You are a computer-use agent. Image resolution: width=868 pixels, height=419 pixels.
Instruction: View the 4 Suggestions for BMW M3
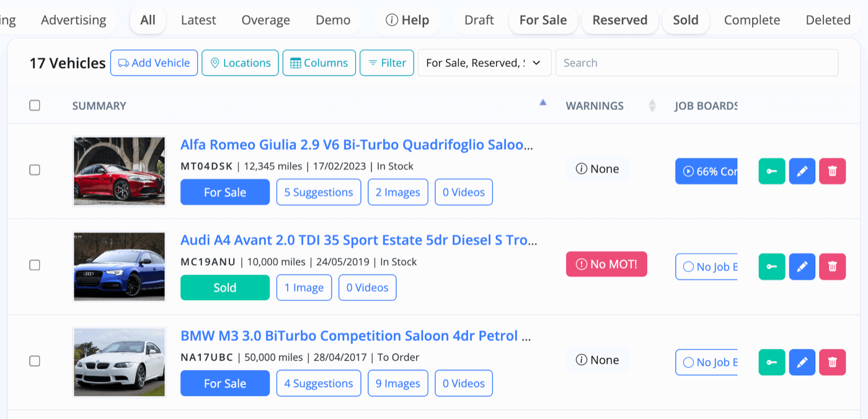(x=319, y=383)
